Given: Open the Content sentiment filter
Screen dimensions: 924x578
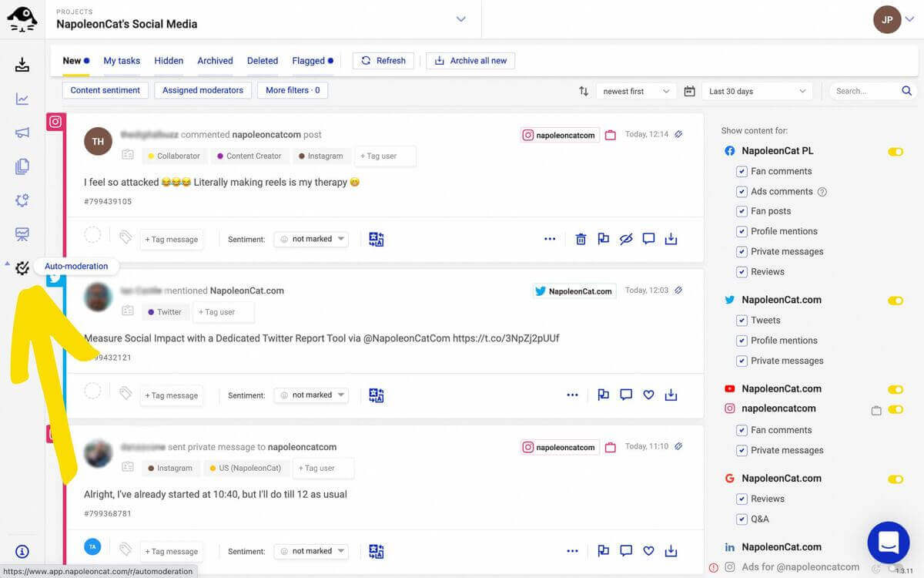Looking at the screenshot, I should coord(105,90).
